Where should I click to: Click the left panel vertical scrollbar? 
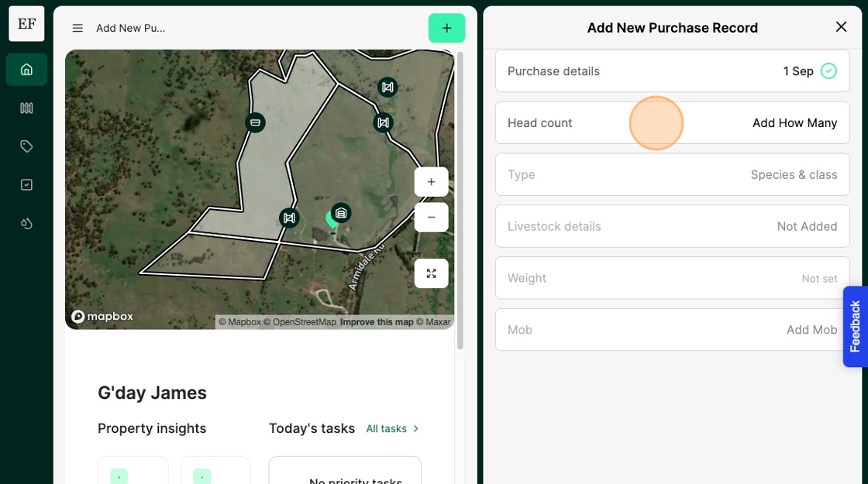(460, 201)
